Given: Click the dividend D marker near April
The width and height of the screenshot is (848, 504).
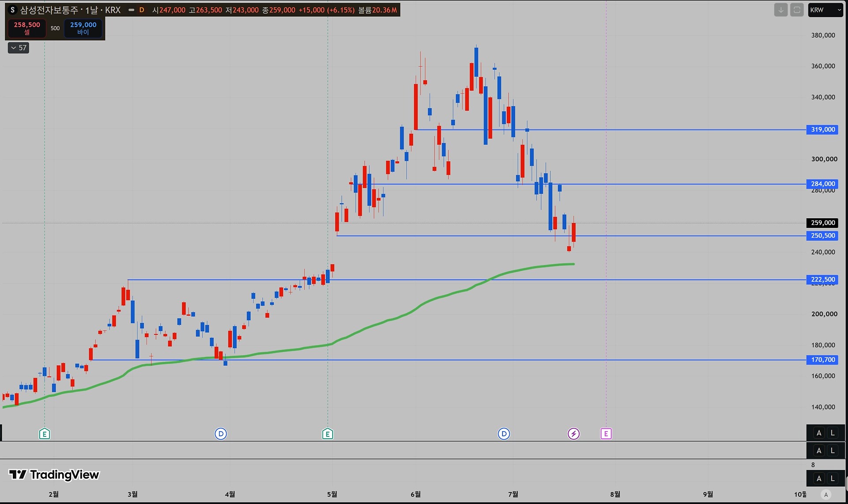Looking at the screenshot, I should pos(221,434).
